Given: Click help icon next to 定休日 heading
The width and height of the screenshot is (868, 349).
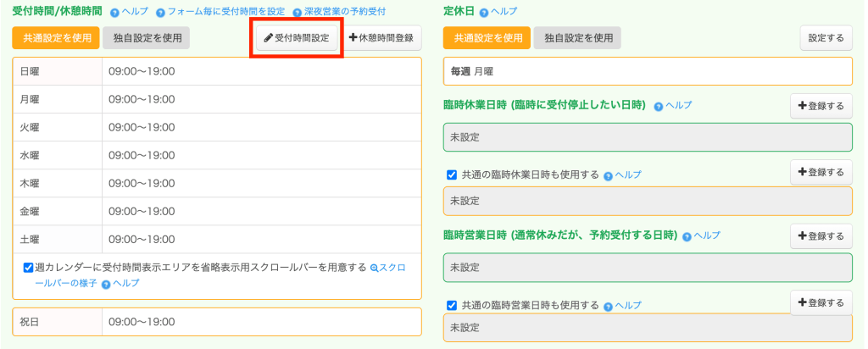Looking at the screenshot, I should 484,13.
